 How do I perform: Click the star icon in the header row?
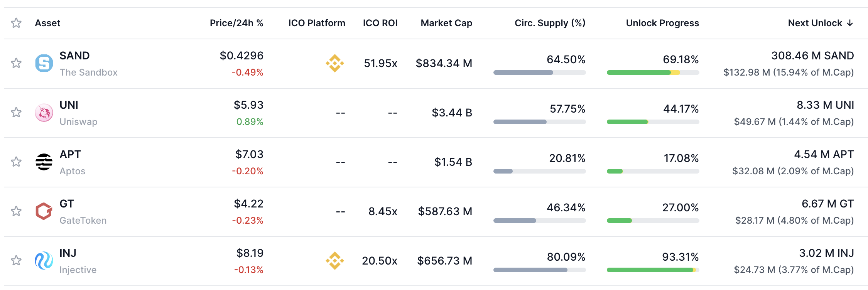(16, 23)
